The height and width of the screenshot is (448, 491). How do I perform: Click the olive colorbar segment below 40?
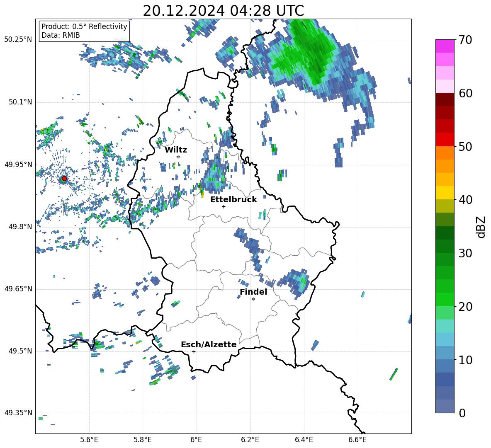(445, 206)
